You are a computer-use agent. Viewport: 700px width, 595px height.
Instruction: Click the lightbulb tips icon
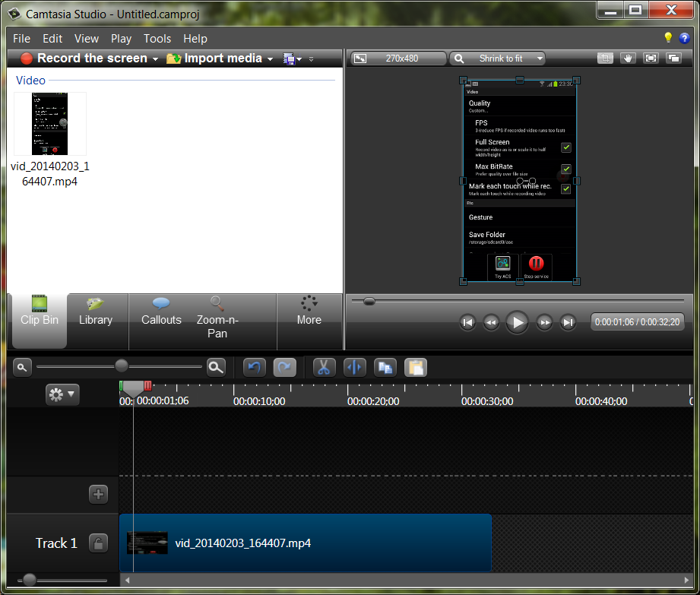(x=668, y=38)
